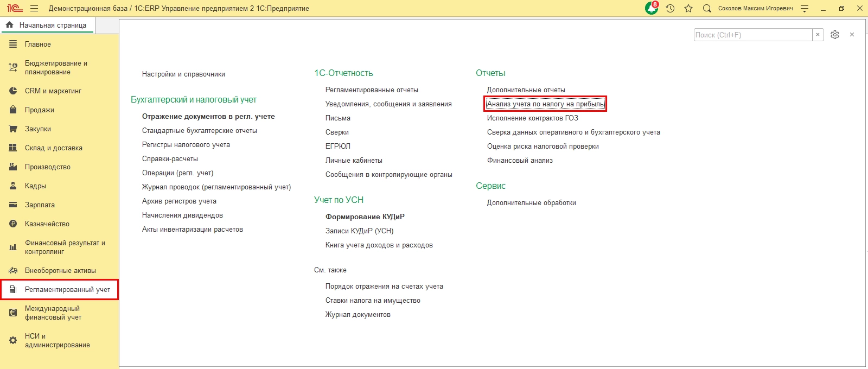
Task: Click the Склад и доставка icon
Action: pos(13,148)
